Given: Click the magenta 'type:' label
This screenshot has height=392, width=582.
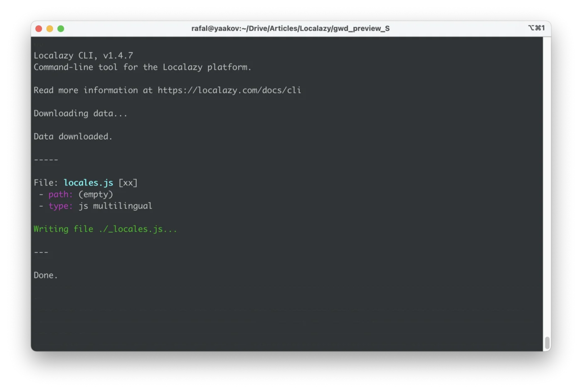Looking at the screenshot, I should pos(61,206).
